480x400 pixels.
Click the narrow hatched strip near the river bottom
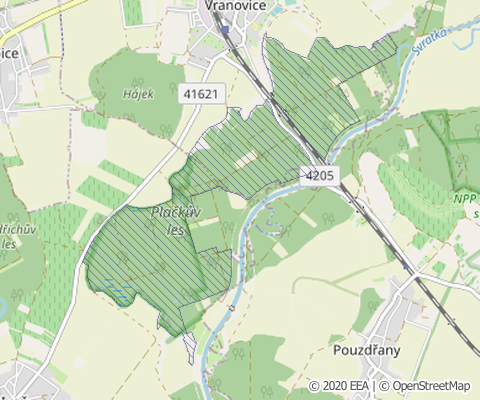(190, 348)
